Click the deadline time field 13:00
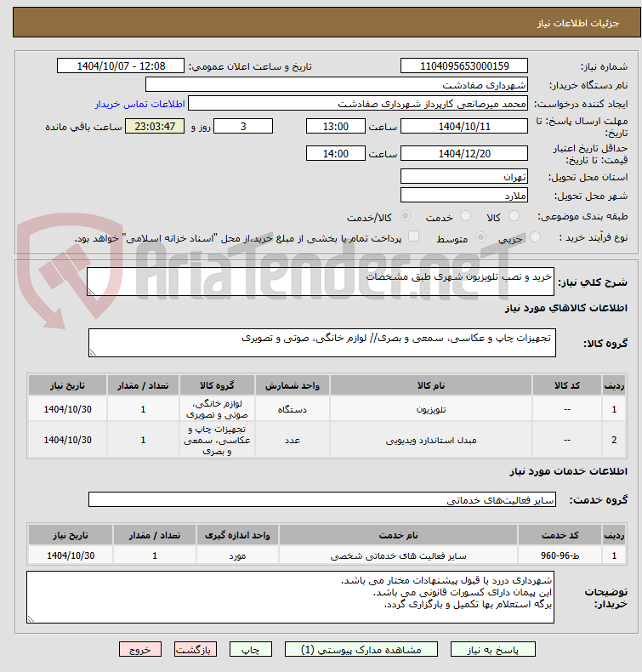The height and width of the screenshot is (672, 642). pos(335,127)
